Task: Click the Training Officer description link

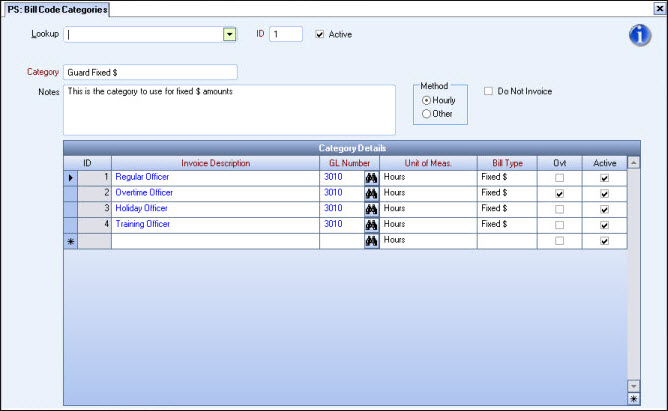Action: pyautogui.click(x=144, y=225)
